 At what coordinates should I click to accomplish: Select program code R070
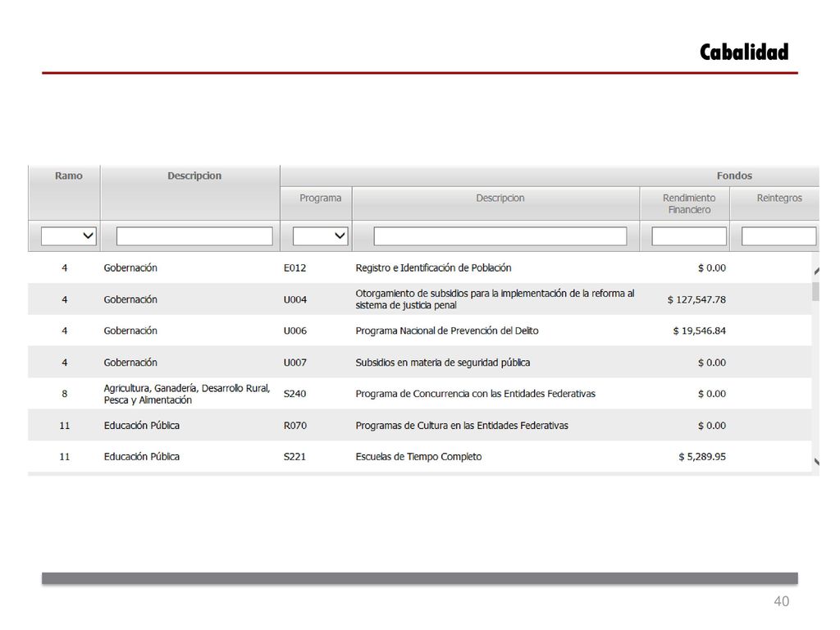(295, 426)
